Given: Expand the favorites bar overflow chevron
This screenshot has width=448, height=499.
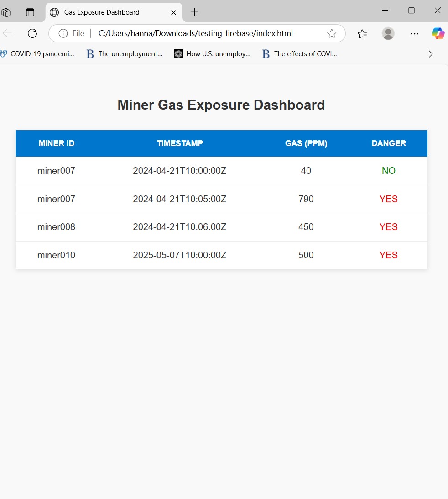Looking at the screenshot, I should [431, 54].
